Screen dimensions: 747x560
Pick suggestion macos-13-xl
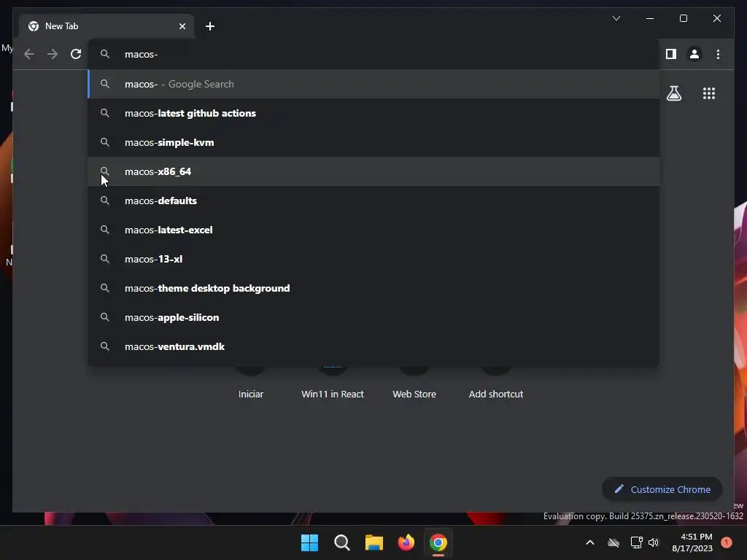pyautogui.click(x=374, y=259)
